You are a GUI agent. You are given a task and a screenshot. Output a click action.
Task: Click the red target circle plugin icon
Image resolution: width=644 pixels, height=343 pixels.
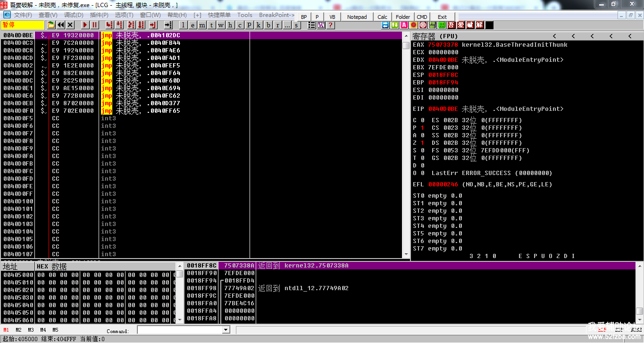[423, 25]
